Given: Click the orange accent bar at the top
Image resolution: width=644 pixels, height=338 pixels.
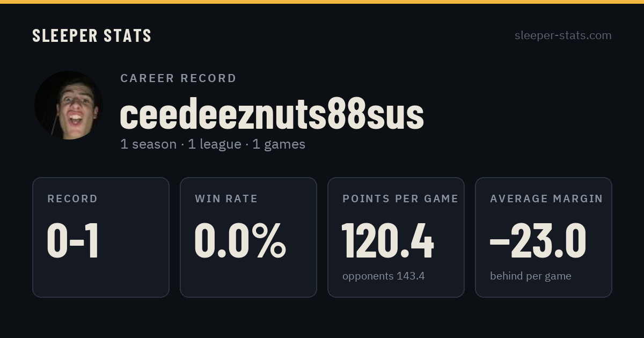Looking at the screenshot, I should click(x=322, y=2).
